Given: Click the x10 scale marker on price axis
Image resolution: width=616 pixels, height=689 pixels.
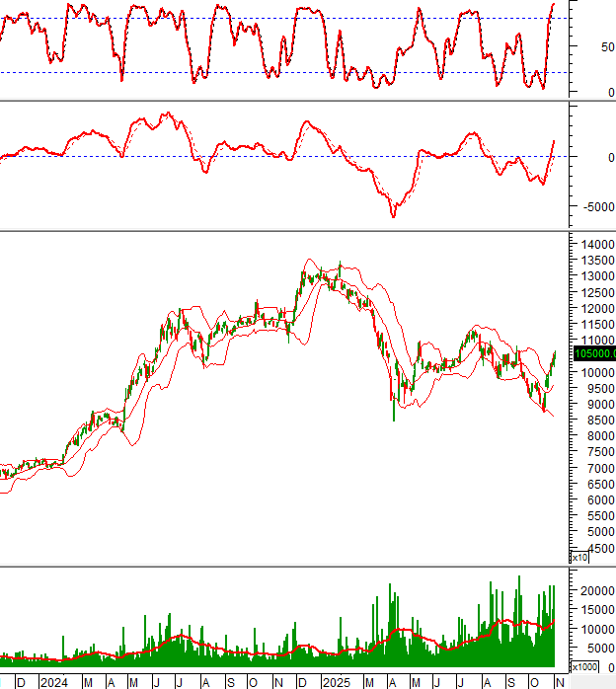Looking at the screenshot, I should [x=578, y=558].
